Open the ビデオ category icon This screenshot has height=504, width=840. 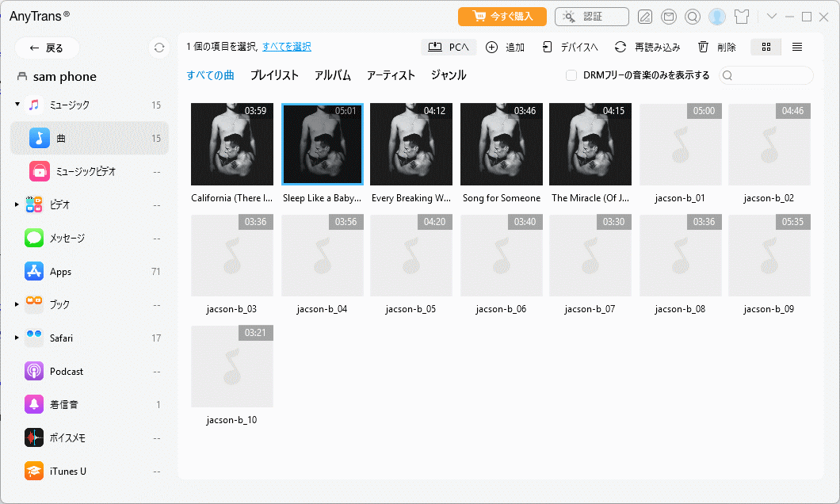[x=34, y=204]
